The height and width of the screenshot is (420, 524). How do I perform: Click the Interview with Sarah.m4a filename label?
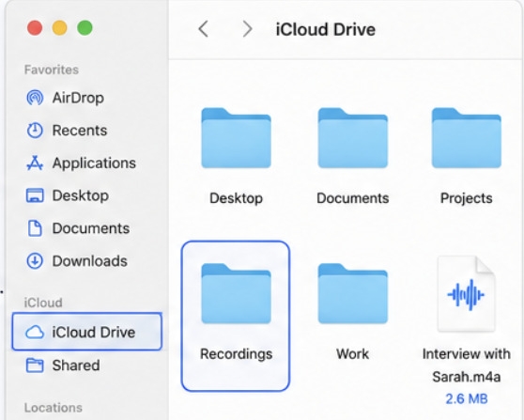pyautogui.click(x=466, y=366)
